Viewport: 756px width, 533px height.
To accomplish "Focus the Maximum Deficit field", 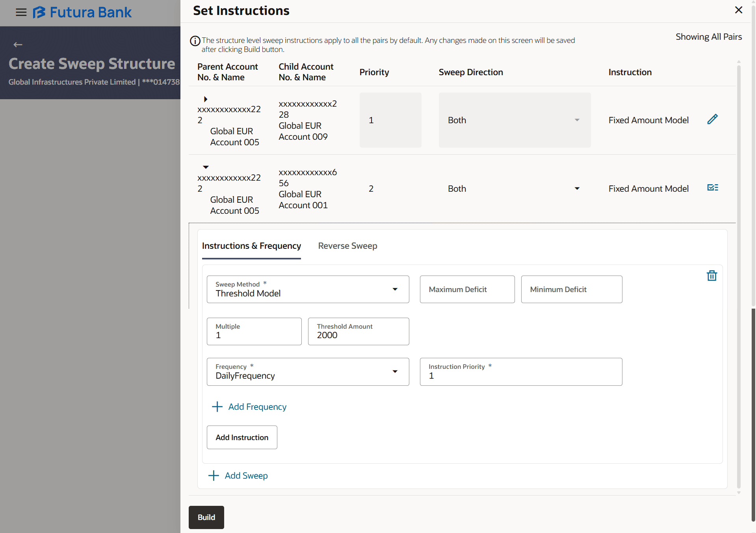I will 467,289.
